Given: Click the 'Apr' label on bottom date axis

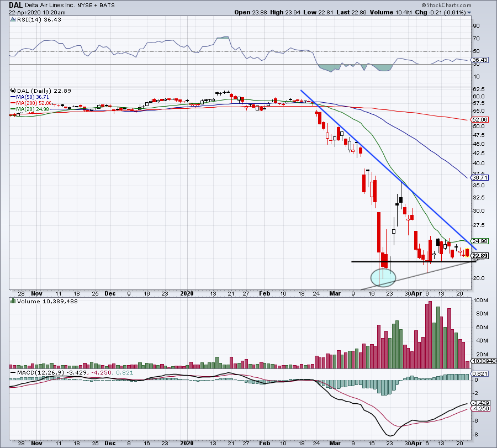Looking at the screenshot, I should pos(417,443).
